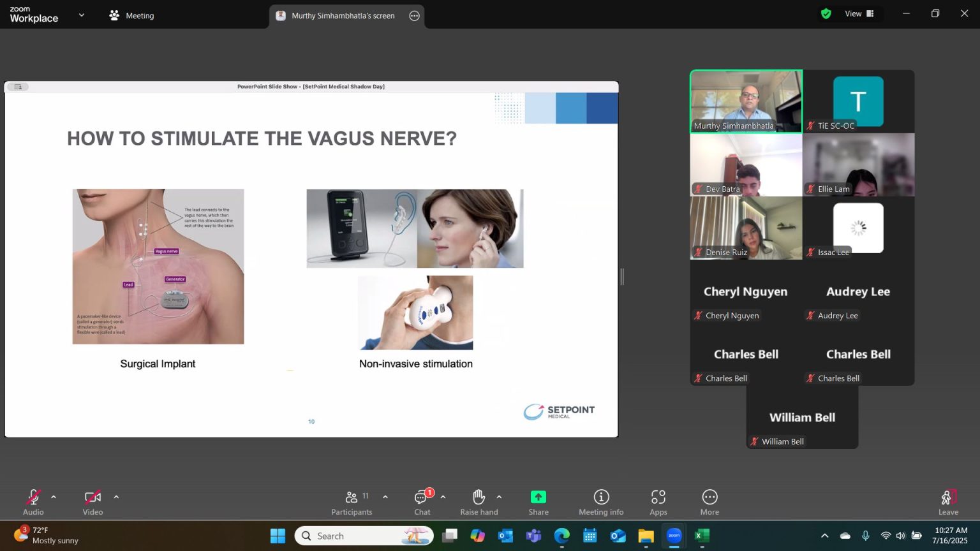
Task: Leave the meeting
Action: tap(948, 502)
